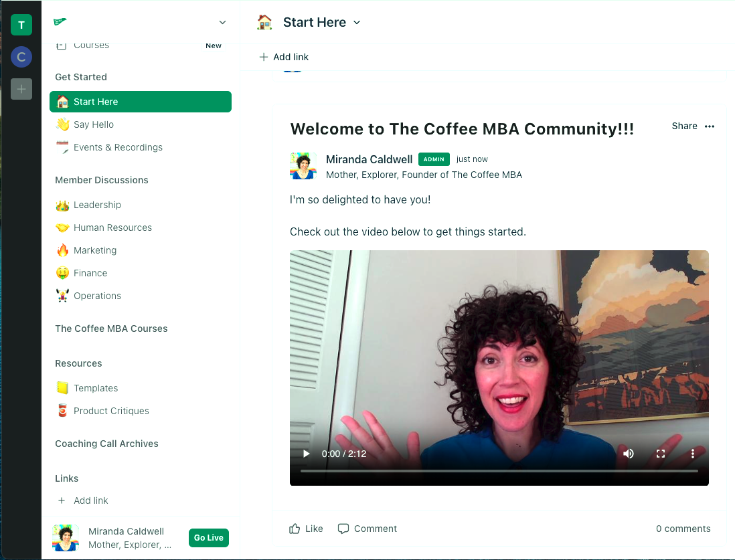Click Share on the welcome post
735x560 pixels.
(684, 126)
